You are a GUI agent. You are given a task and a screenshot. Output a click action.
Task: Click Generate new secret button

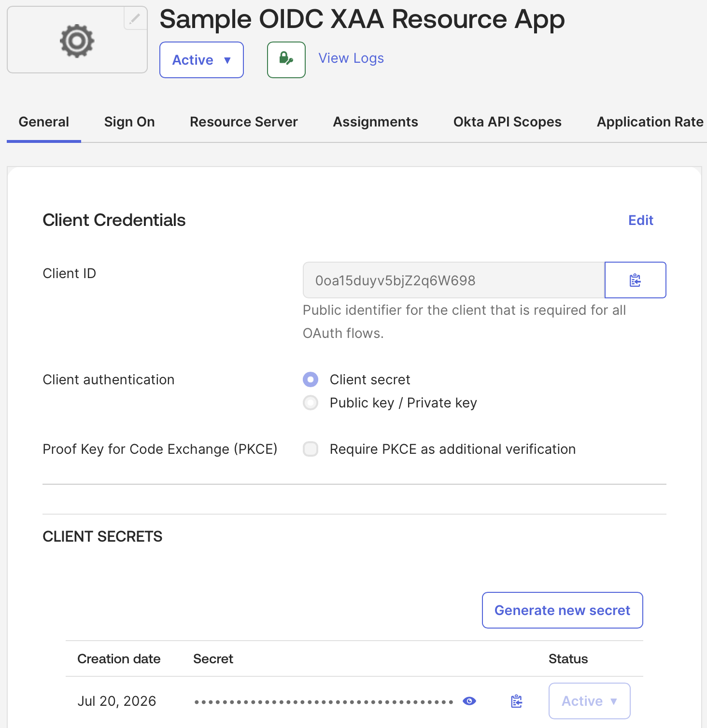click(563, 610)
